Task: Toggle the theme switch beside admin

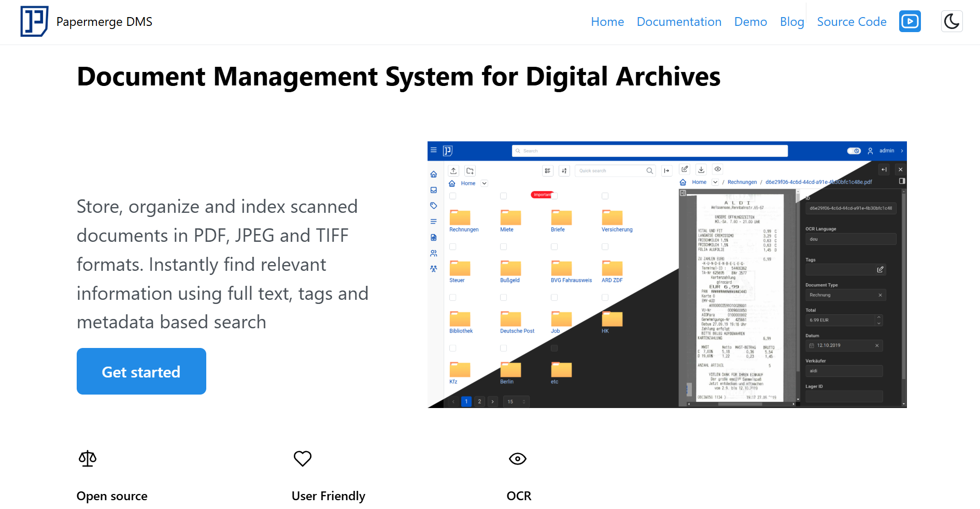Action: [x=854, y=151]
